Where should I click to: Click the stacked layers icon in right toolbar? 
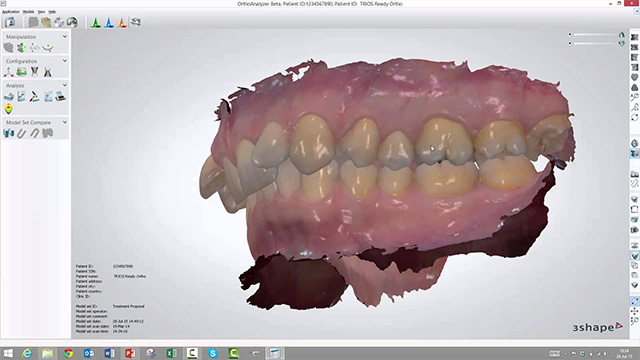coord(634,245)
